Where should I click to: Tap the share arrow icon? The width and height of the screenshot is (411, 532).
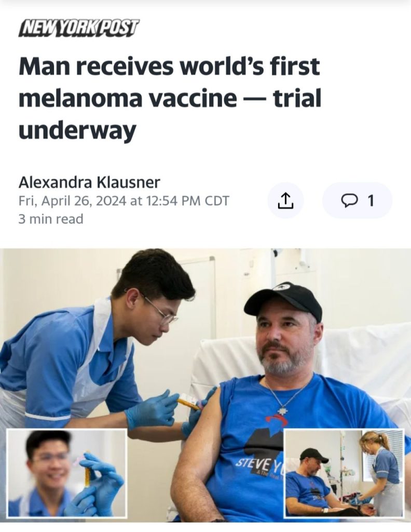coord(285,200)
